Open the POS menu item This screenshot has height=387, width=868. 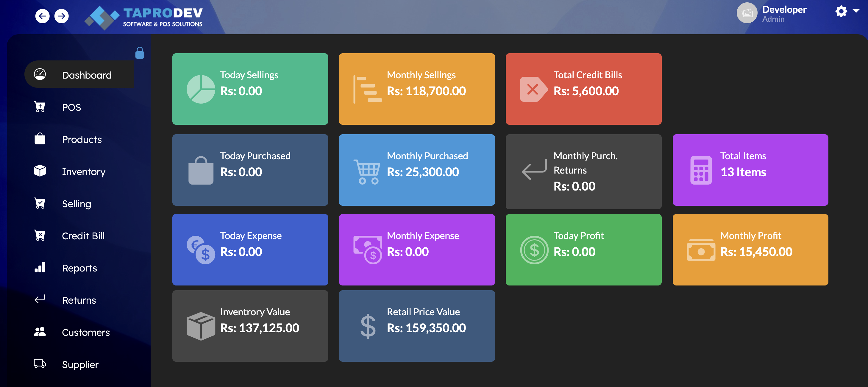click(x=71, y=107)
